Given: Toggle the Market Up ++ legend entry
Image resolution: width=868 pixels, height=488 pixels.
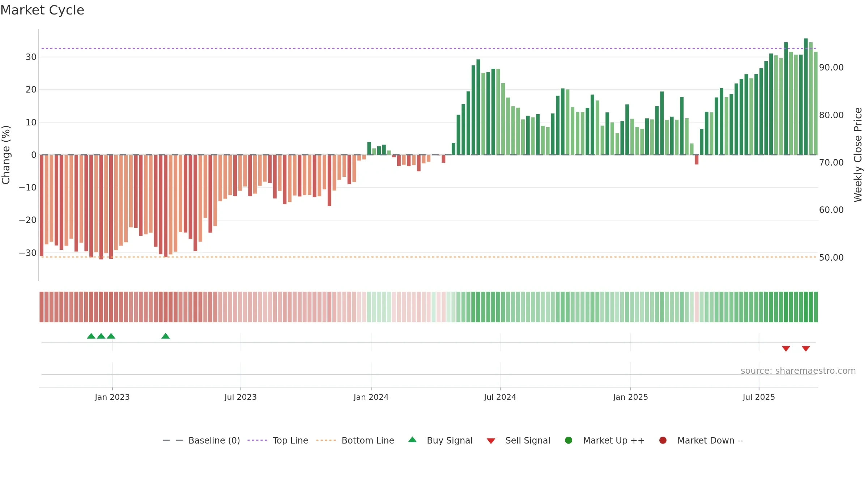Looking at the screenshot, I should 604,440.
